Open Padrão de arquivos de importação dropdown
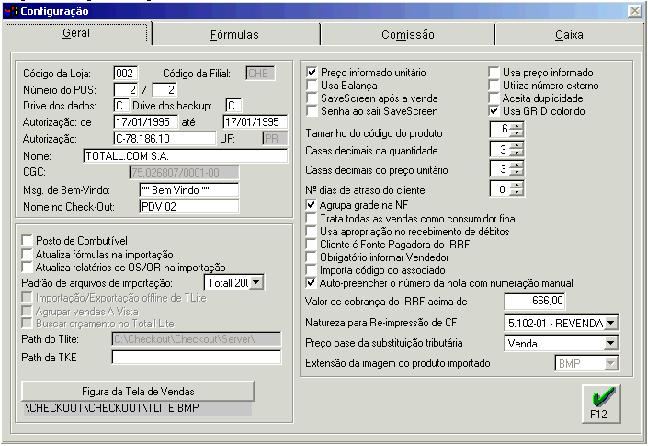The width and height of the screenshot is (648, 446). click(x=256, y=283)
